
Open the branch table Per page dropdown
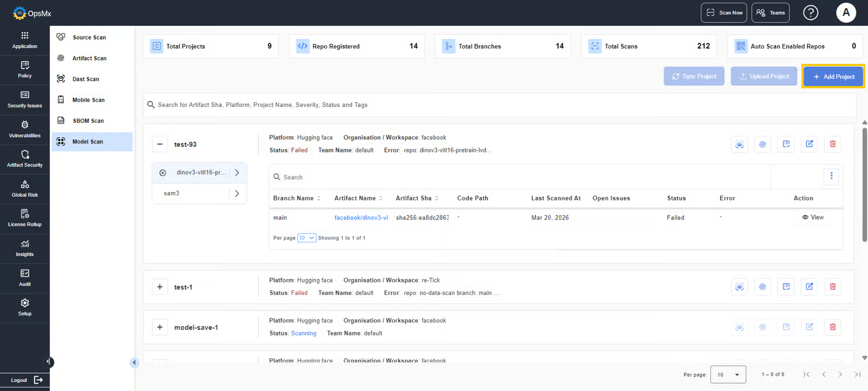click(x=307, y=238)
